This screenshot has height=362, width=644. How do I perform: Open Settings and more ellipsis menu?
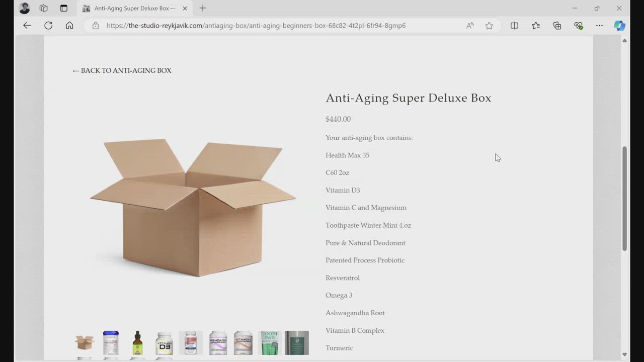tap(599, 26)
